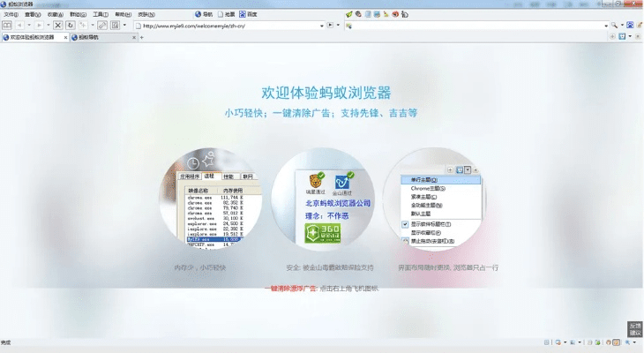Click the highlighter pen icon beside search

click(640, 26)
